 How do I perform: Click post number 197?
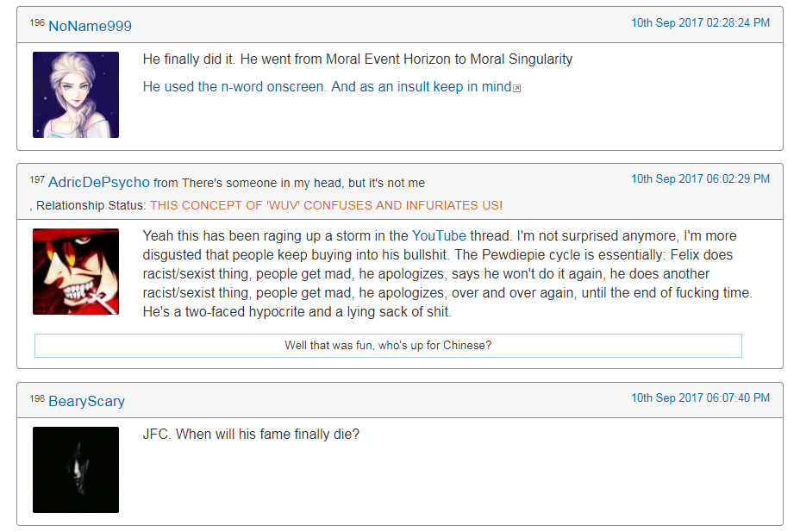pos(37,179)
